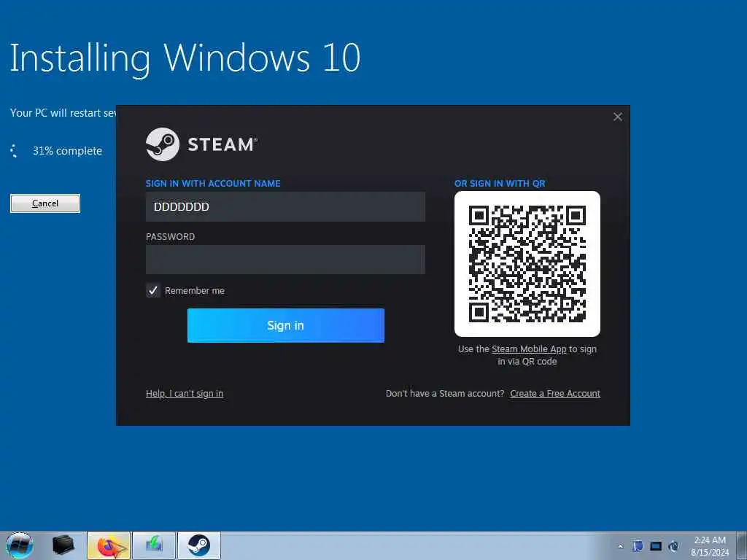747x560 pixels.
Task: Click into the Password field
Action: [285, 260]
